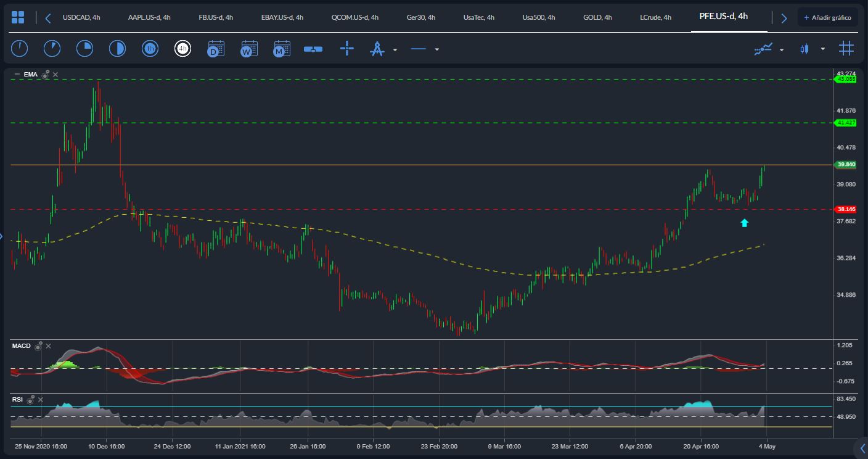Select the weekly timeframe calendar icon

click(249, 49)
